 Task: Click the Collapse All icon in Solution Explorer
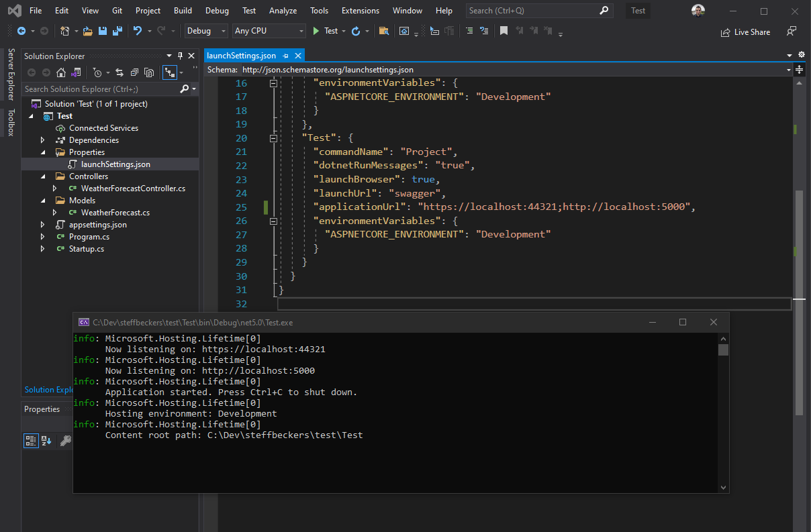pos(134,72)
